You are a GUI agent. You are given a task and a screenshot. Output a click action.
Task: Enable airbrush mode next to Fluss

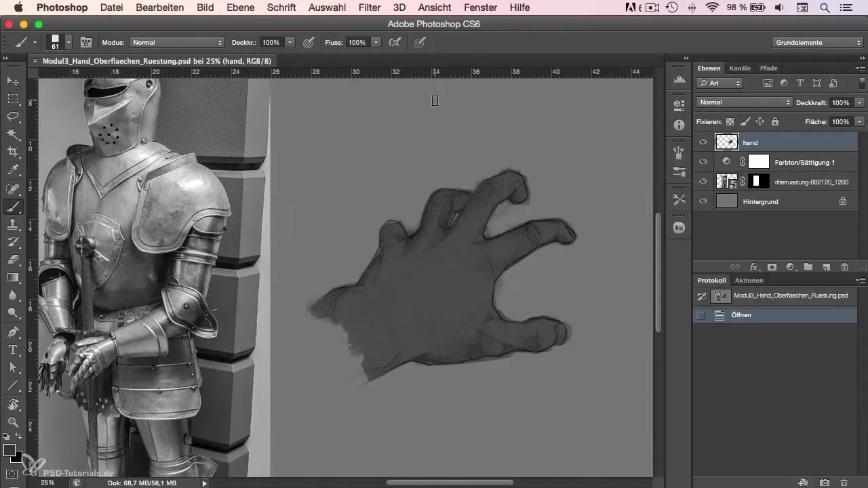pyautogui.click(x=395, y=42)
